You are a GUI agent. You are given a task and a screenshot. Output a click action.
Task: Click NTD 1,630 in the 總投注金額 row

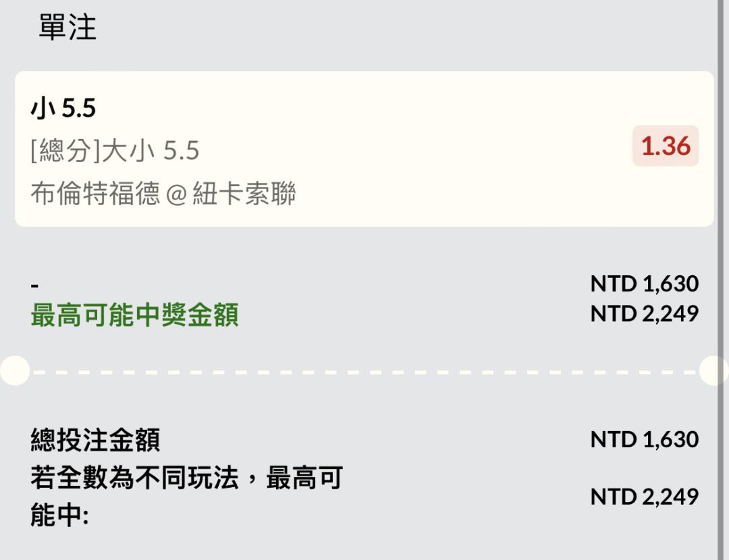pyautogui.click(x=644, y=439)
